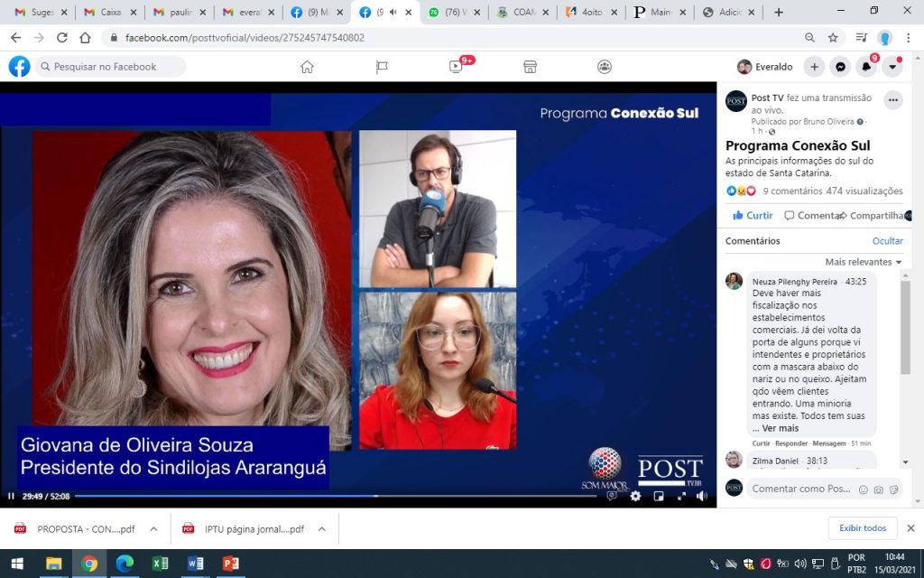Open Facebook Marketplace icon
The width and height of the screenshot is (924, 578).
coord(531,67)
